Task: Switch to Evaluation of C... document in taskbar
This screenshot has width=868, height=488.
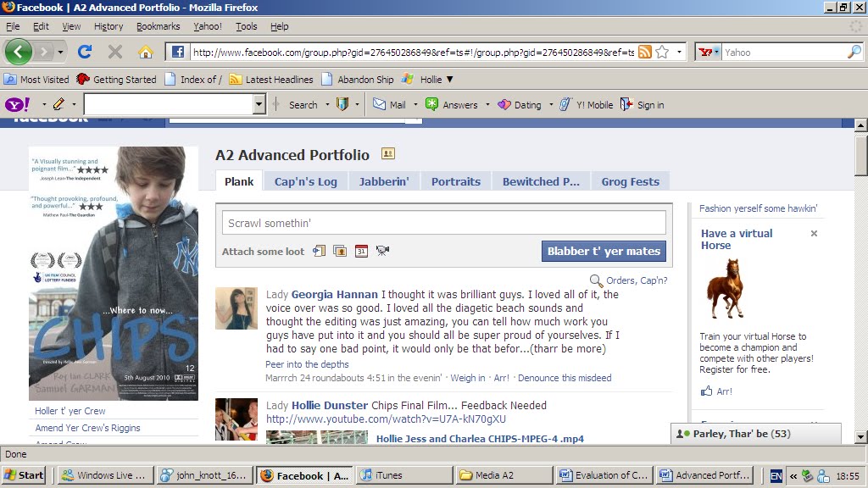Action: [604, 475]
